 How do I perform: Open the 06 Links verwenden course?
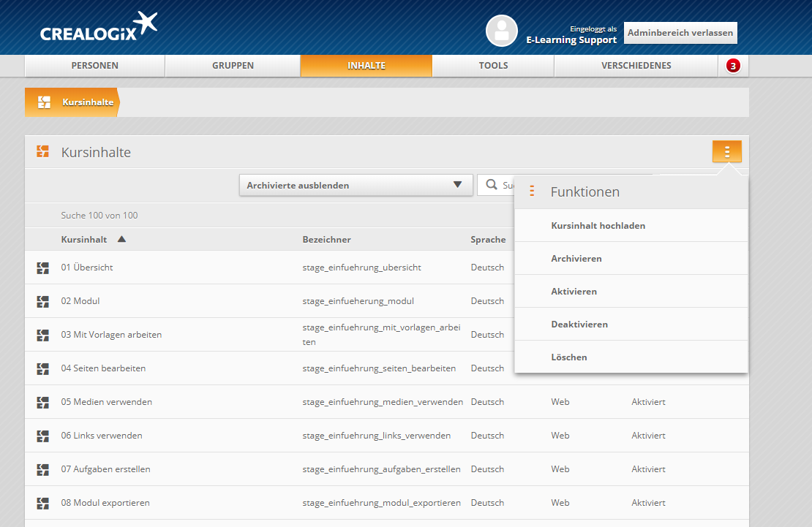click(x=102, y=436)
